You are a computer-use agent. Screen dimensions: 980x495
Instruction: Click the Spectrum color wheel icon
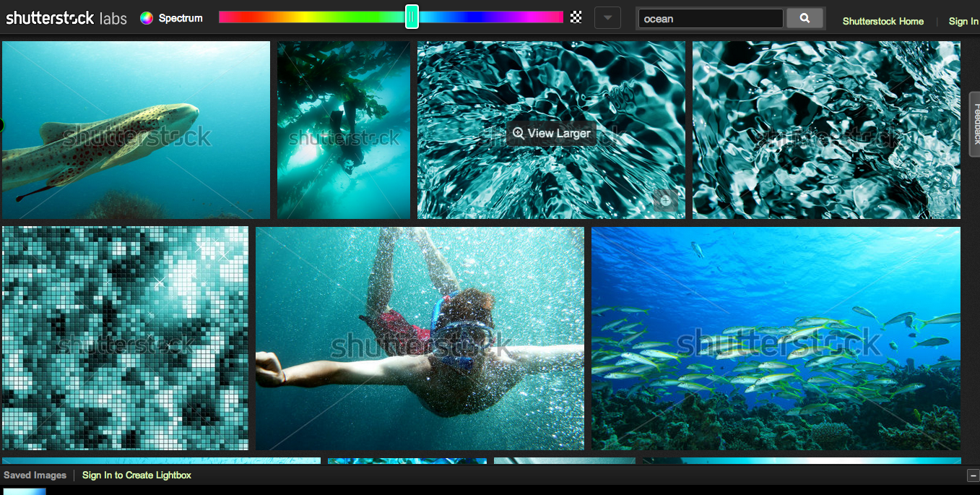tap(147, 18)
